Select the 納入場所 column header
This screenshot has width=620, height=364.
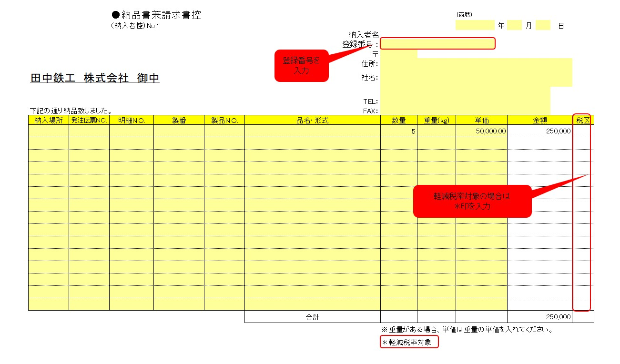(49, 120)
